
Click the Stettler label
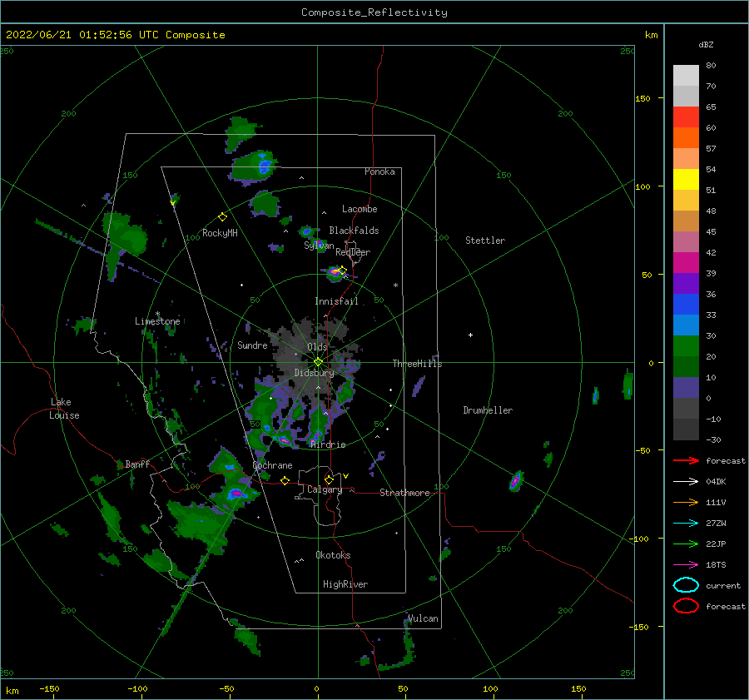[x=485, y=241]
